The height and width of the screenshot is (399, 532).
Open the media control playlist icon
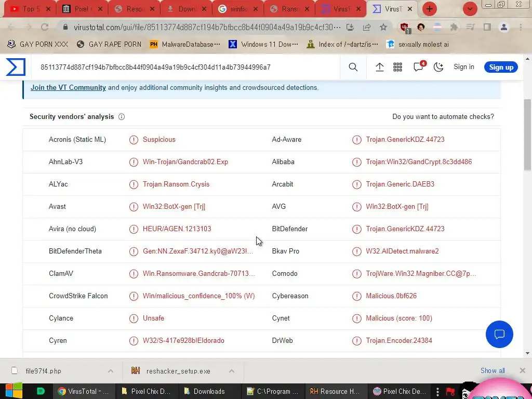pos(471,27)
